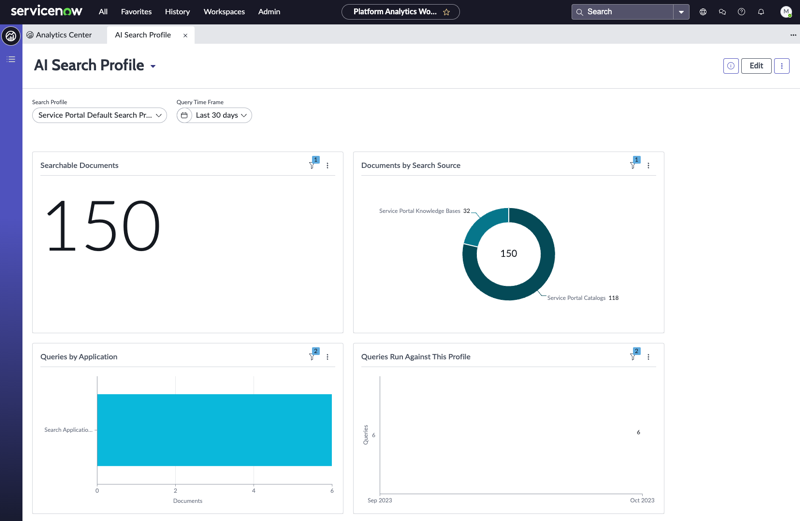The image size is (800, 521).
Task: Open the Searchable Documents options menu
Action: point(328,165)
